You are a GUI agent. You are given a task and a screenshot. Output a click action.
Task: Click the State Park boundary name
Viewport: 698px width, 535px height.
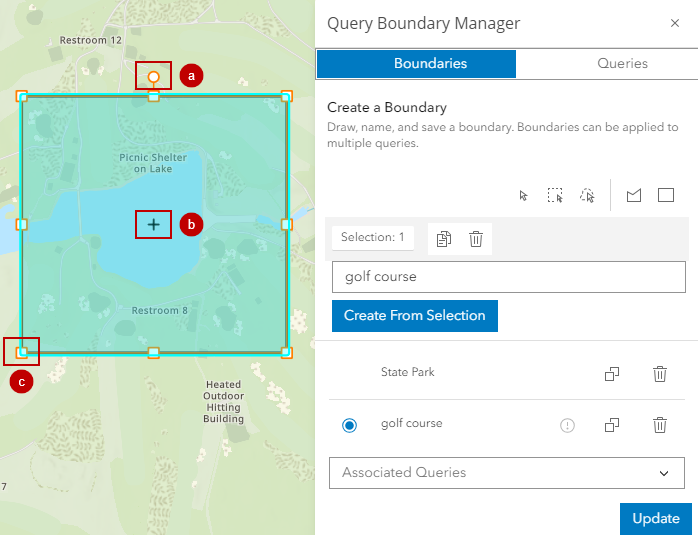[407, 372]
